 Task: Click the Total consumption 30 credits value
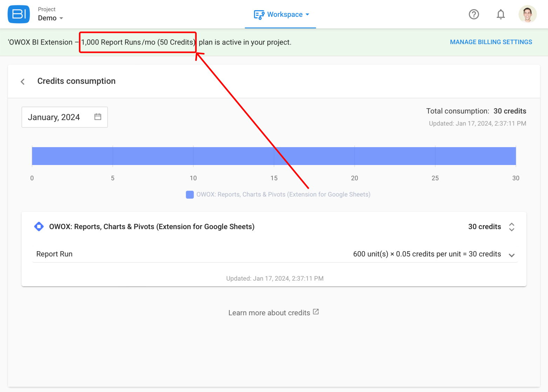click(x=510, y=111)
